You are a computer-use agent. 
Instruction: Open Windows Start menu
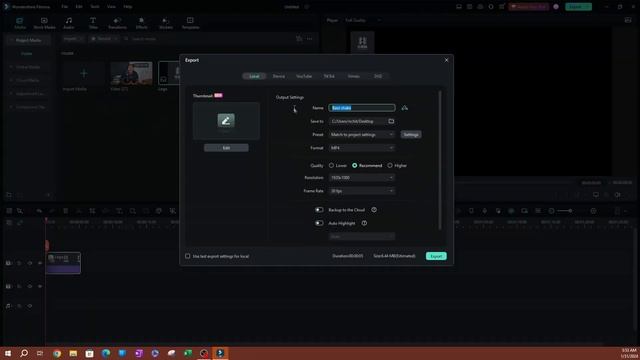(8, 353)
